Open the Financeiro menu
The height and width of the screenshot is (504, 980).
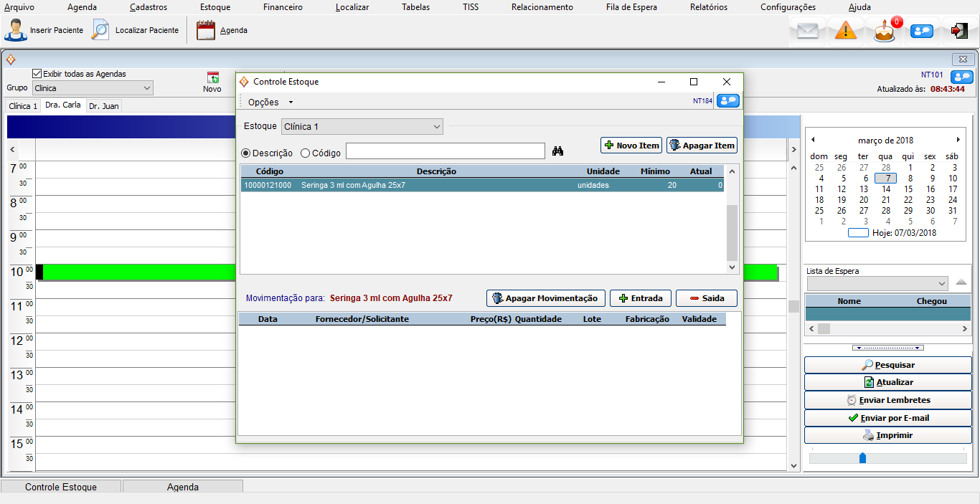[283, 7]
